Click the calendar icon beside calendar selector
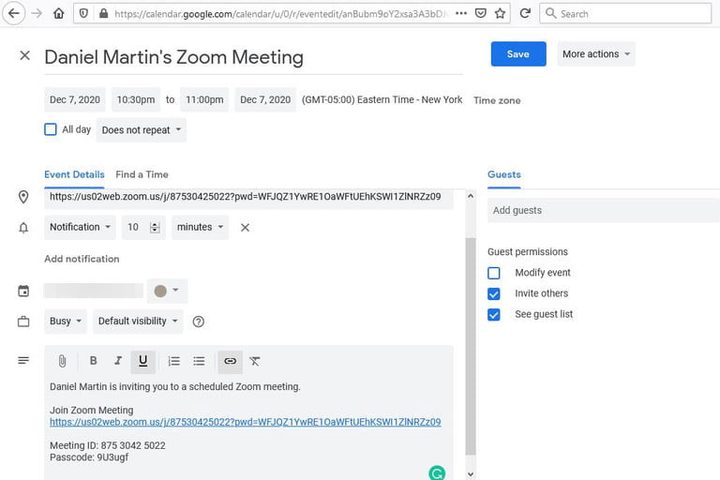 click(x=23, y=291)
